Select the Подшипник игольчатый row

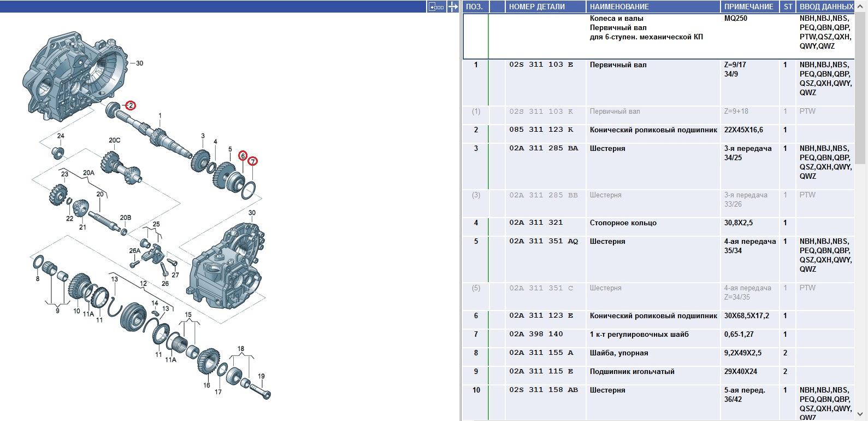631,372
